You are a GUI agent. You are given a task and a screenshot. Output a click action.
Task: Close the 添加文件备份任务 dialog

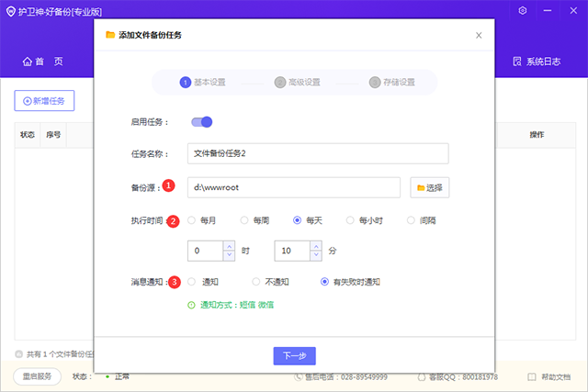(479, 35)
